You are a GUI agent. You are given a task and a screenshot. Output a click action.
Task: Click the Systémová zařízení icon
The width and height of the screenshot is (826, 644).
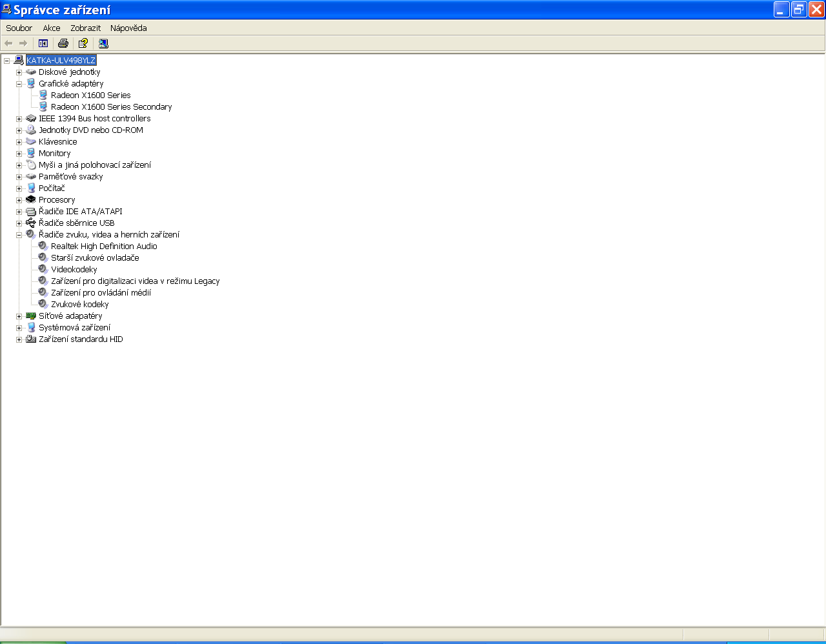pyautogui.click(x=31, y=327)
